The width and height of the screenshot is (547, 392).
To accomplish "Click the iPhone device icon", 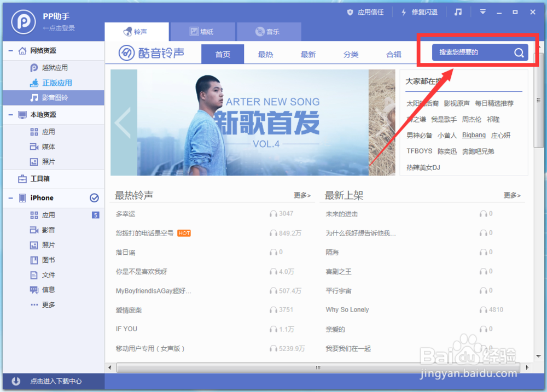I will coord(22,198).
